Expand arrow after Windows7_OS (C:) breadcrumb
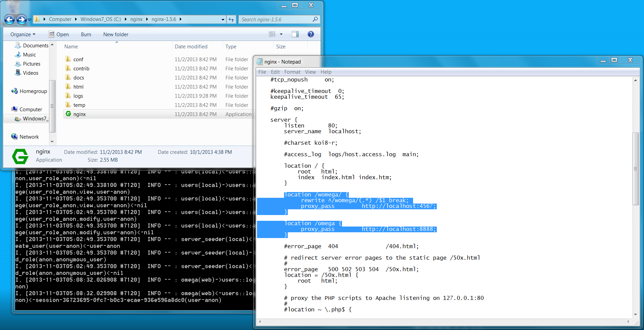Viewport: 644px width, 330px height. 126,19
